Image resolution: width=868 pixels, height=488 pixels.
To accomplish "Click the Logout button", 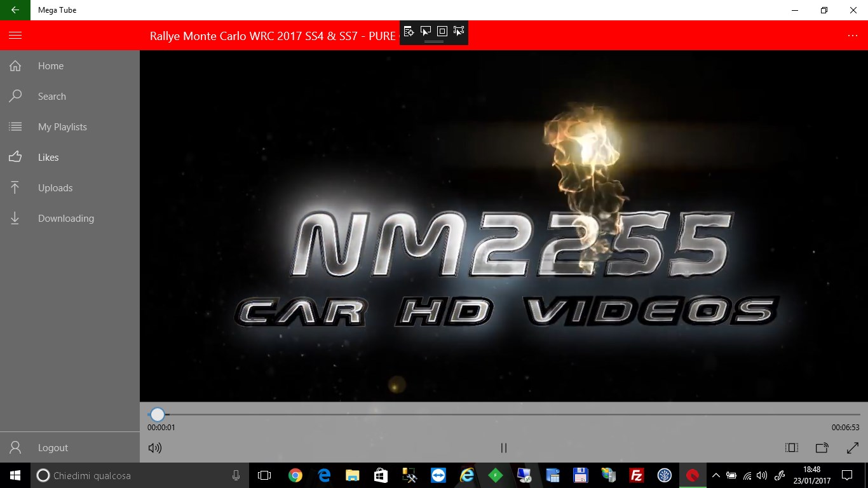I will click(70, 448).
